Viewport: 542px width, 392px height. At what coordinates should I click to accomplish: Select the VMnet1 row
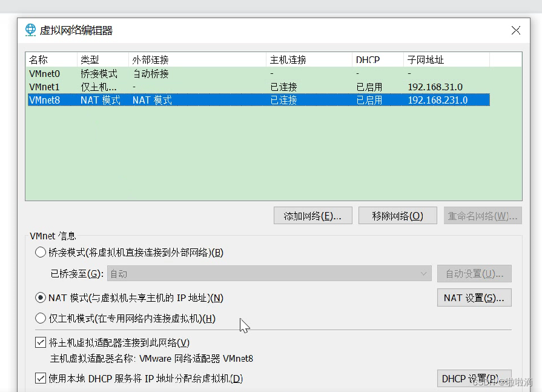click(259, 87)
